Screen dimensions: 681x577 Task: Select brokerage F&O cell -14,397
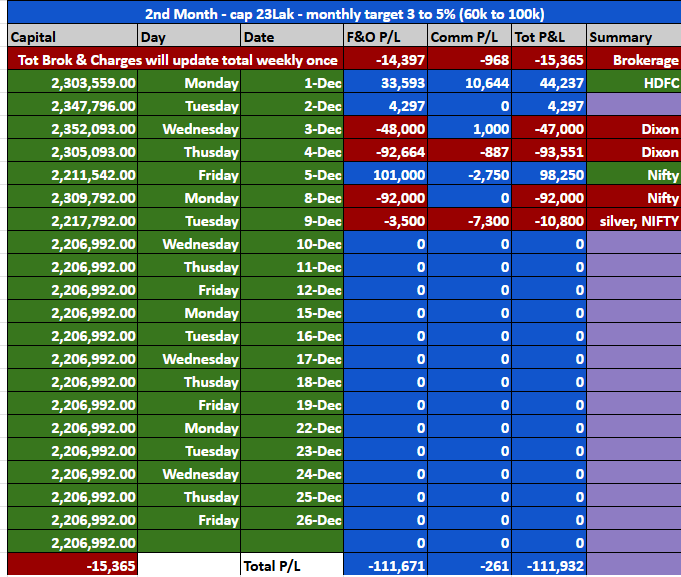[385, 59]
